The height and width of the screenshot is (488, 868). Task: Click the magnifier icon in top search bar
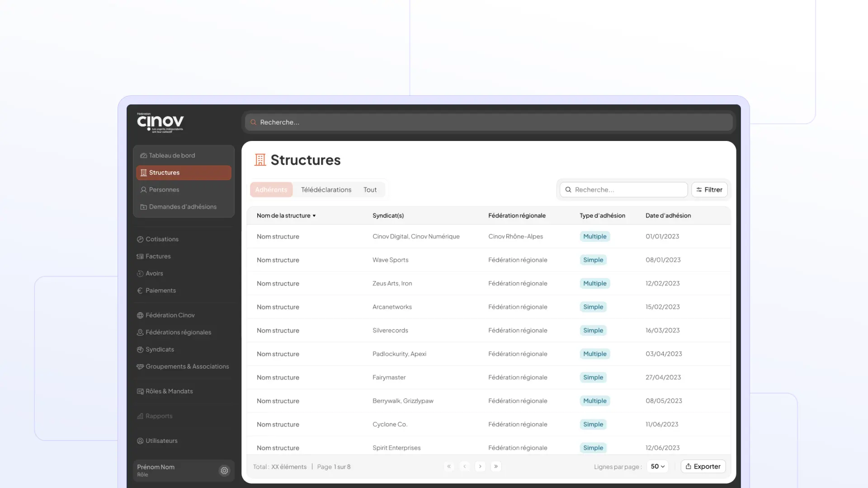(254, 122)
